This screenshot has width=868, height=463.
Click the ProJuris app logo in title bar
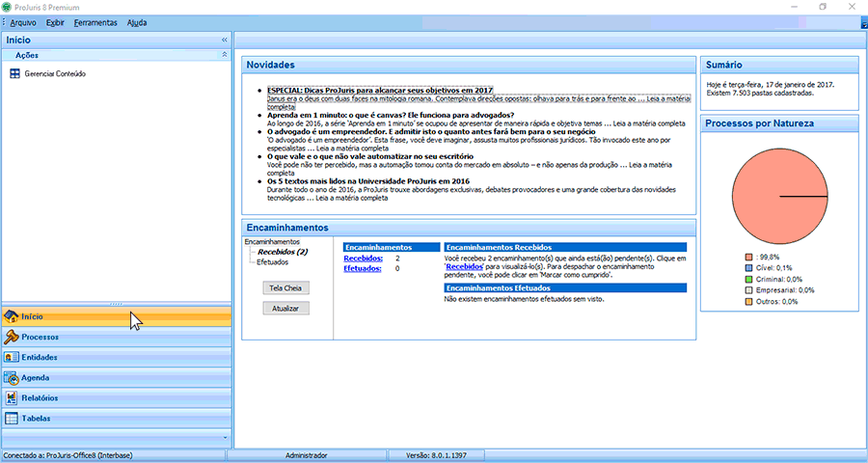6,7
